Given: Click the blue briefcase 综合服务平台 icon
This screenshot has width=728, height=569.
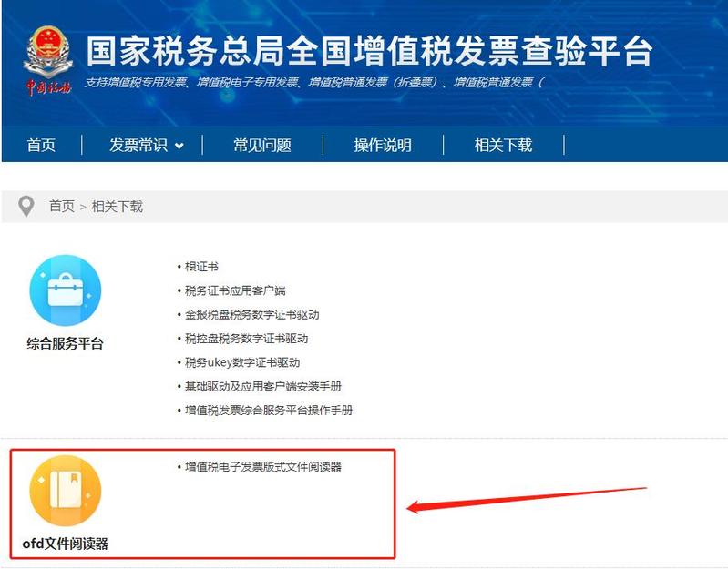Looking at the screenshot, I should [66, 290].
